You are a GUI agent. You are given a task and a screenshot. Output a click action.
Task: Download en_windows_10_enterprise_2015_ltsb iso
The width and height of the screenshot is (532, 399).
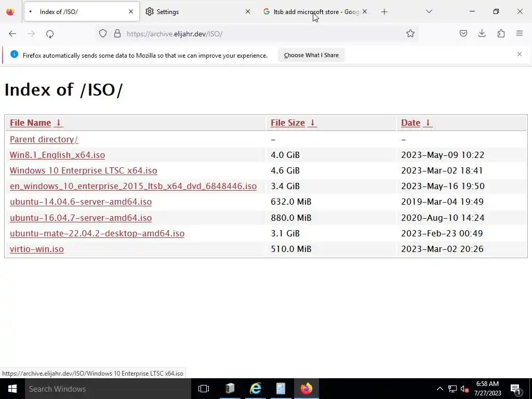133,187
